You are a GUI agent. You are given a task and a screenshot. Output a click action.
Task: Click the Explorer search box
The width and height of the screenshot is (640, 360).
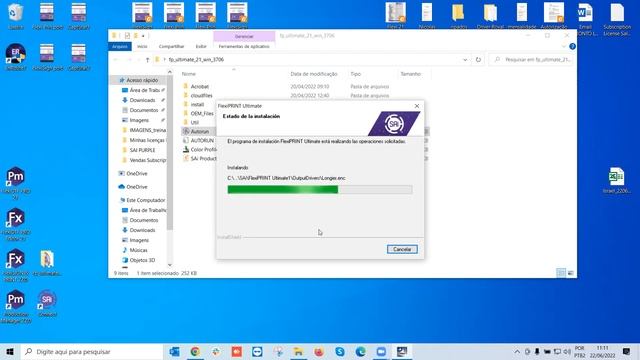pyautogui.click(x=531, y=60)
